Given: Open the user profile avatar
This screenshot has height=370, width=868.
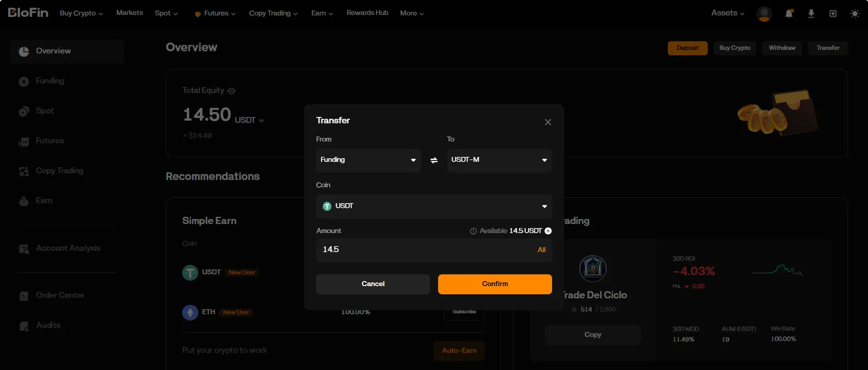Looking at the screenshot, I should (764, 14).
